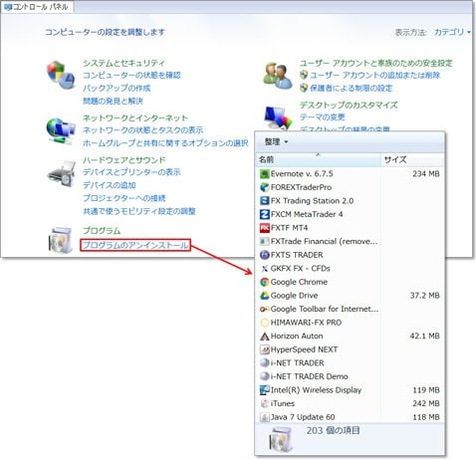The width and height of the screenshot is (476, 459).
Task: Click the Network and Internet globe icon
Action: point(61,130)
